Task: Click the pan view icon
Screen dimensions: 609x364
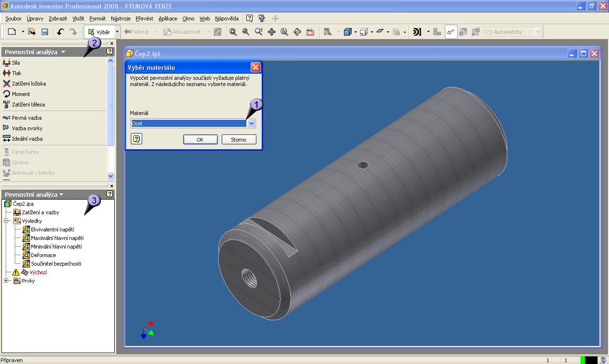Action: pyautogui.click(x=272, y=32)
